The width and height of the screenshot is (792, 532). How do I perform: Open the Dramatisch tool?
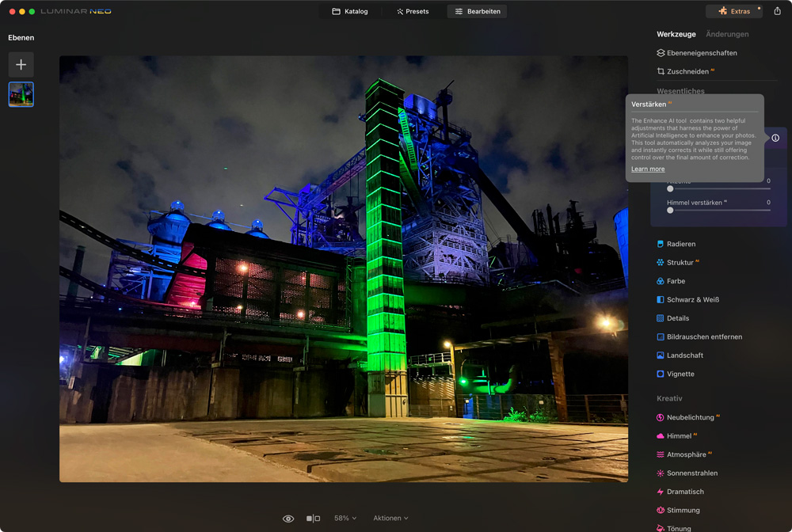[x=684, y=492]
